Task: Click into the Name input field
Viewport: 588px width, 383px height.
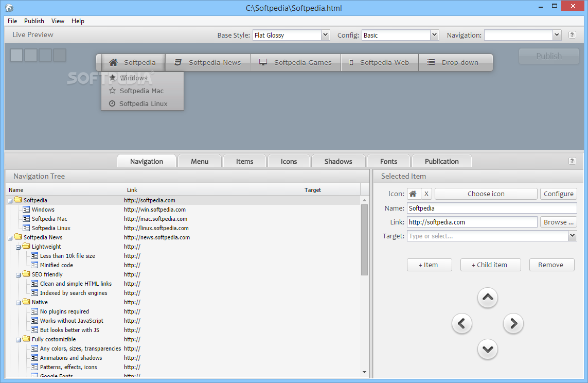Action: click(x=492, y=208)
